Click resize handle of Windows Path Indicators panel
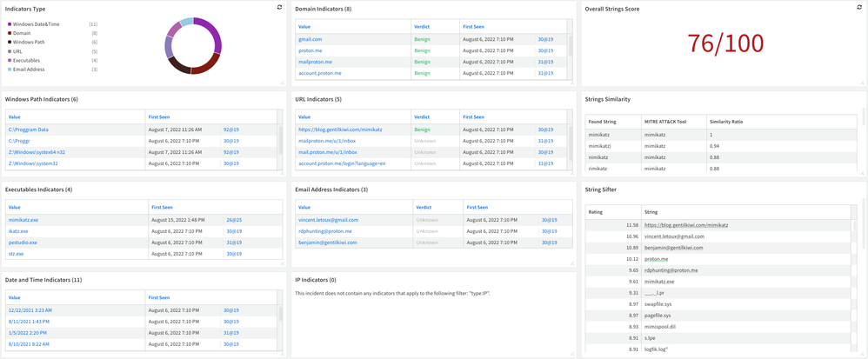Image resolution: width=868 pixels, height=359 pixels. 282,172
